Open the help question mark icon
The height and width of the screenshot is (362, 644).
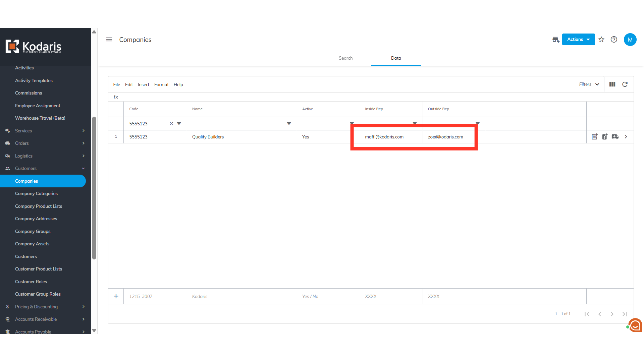pos(614,40)
